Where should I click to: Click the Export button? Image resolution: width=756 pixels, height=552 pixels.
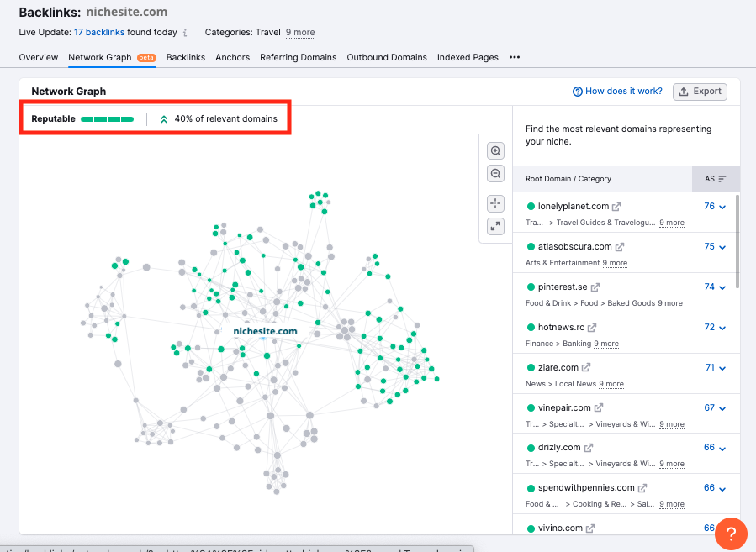click(x=700, y=92)
